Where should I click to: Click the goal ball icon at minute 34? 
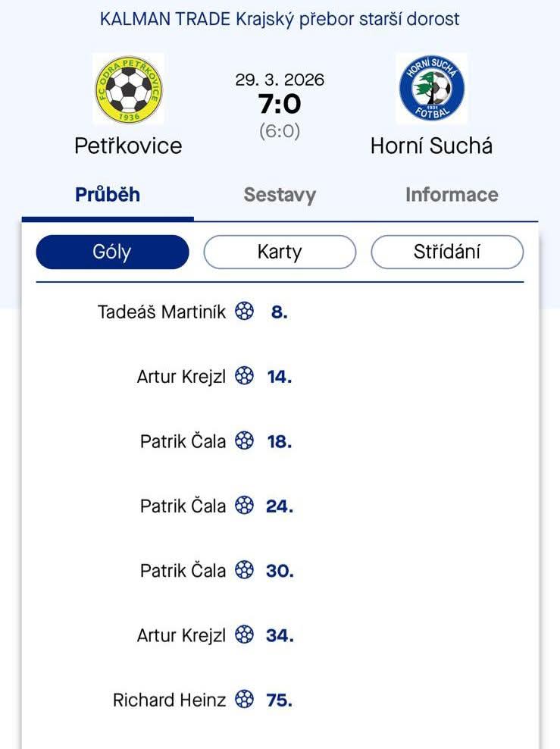(244, 635)
